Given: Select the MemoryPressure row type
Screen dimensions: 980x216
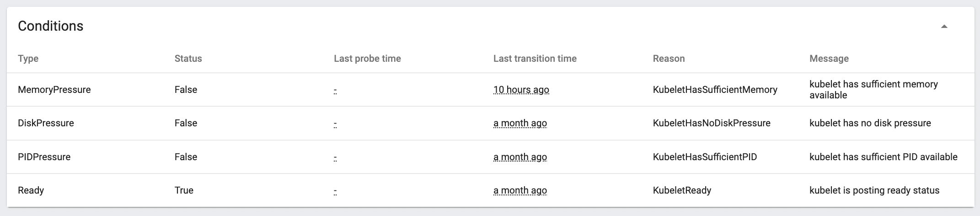Looking at the screenshot, I should point(54,90).
